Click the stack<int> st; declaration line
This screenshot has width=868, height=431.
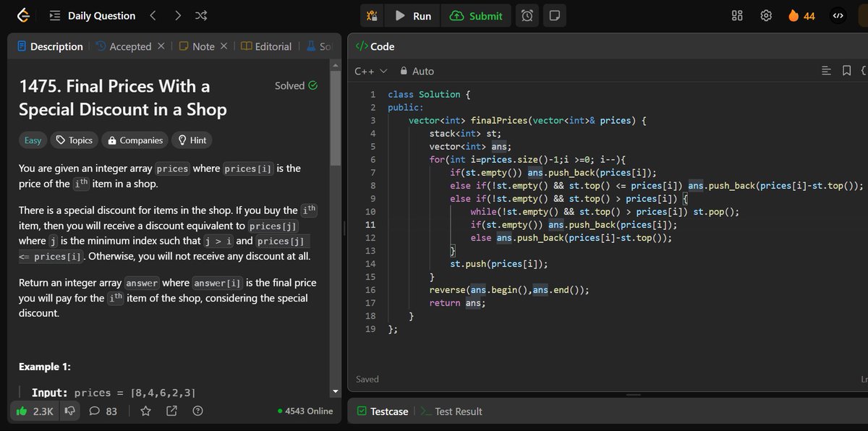coord(465,133)
